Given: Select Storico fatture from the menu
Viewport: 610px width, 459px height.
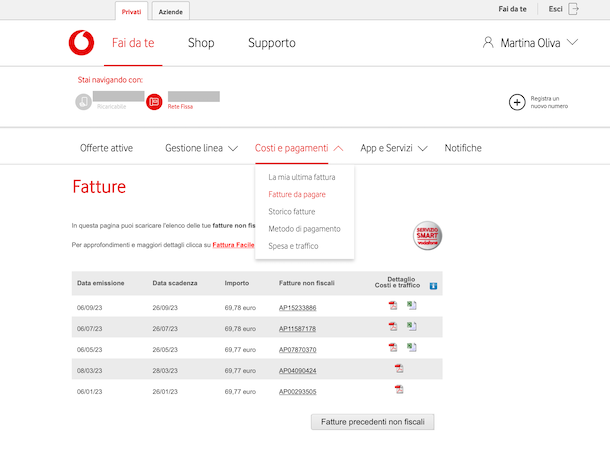Looking at the screenshot, I should pyautogui.click(x=292, y=212).
